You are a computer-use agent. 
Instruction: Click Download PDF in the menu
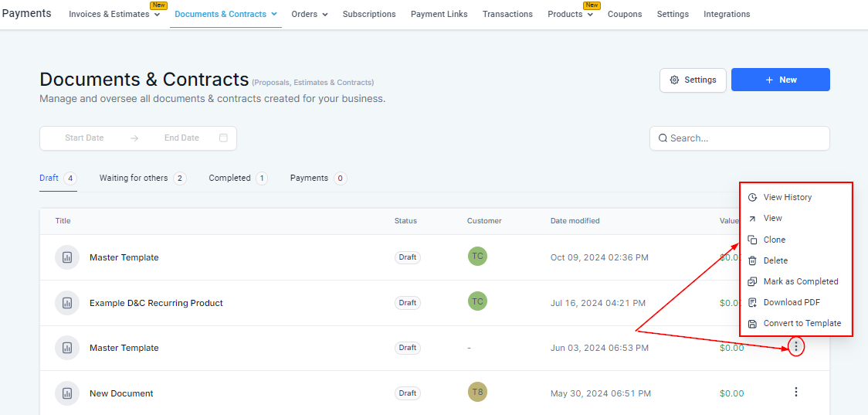point(792,302)
